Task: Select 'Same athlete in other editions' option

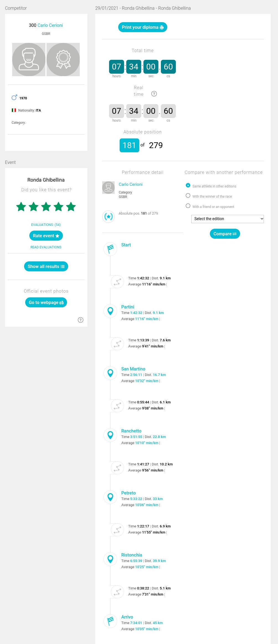Action: pos(188,186)
